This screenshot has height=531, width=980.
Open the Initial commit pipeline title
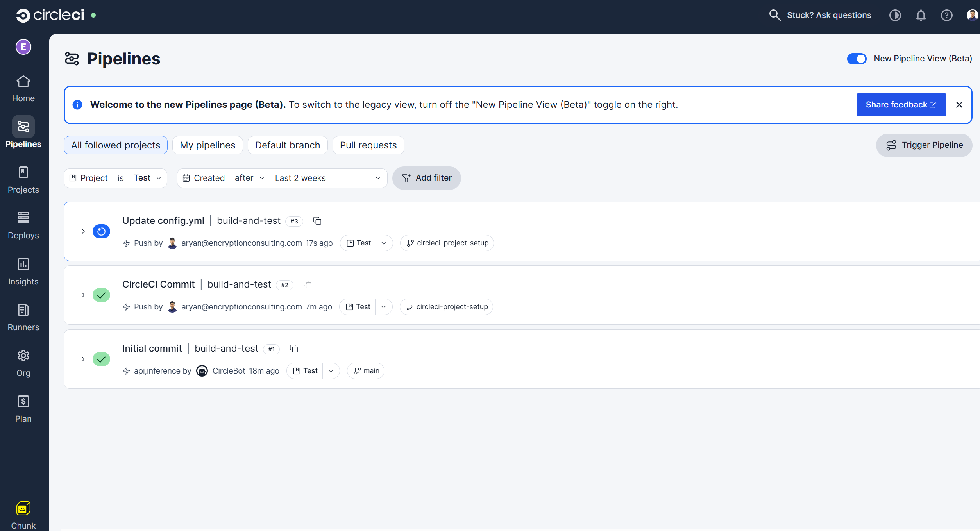pyautogui.click(x=152, y=349)
